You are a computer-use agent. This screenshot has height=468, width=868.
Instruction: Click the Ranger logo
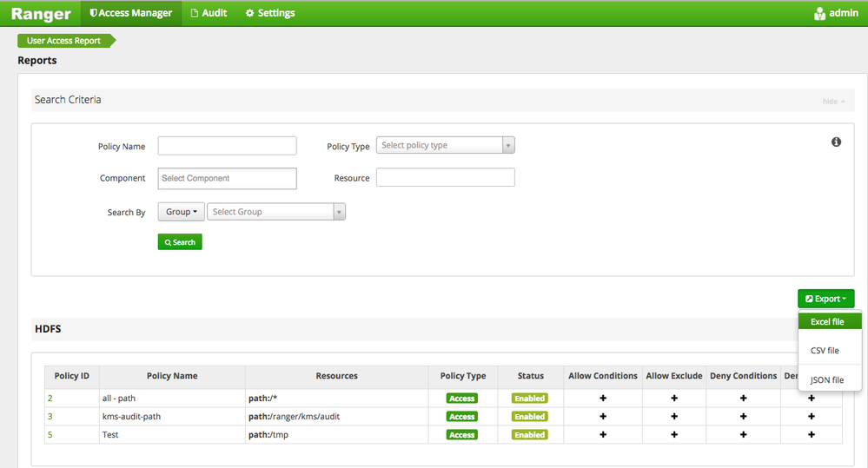click(x=41, y=13)
